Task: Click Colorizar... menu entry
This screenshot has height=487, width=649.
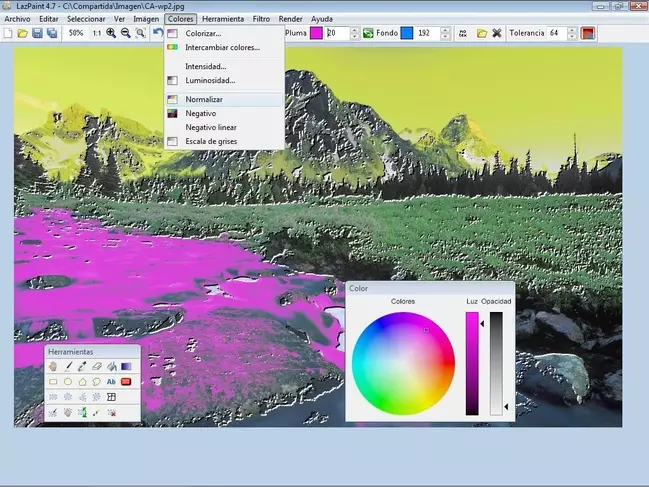Action: [204, 33]
